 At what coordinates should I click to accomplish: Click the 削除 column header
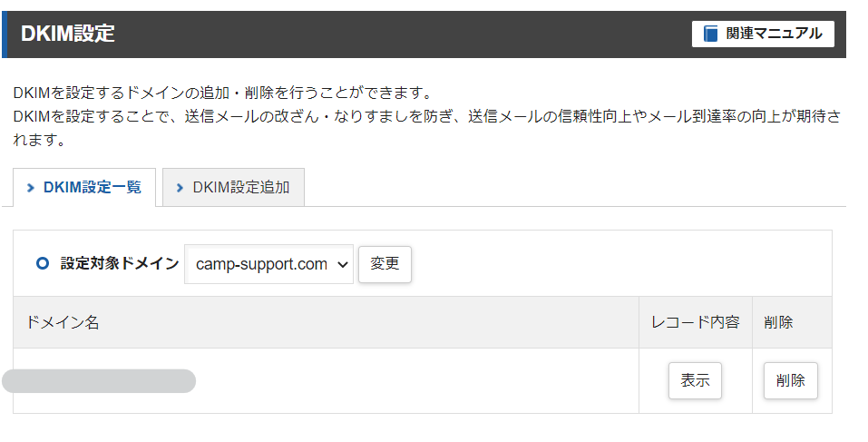778,322
